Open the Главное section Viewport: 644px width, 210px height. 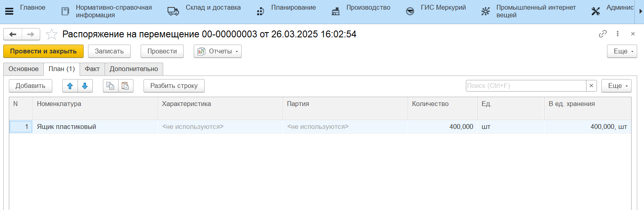click(x=33, y=8)
